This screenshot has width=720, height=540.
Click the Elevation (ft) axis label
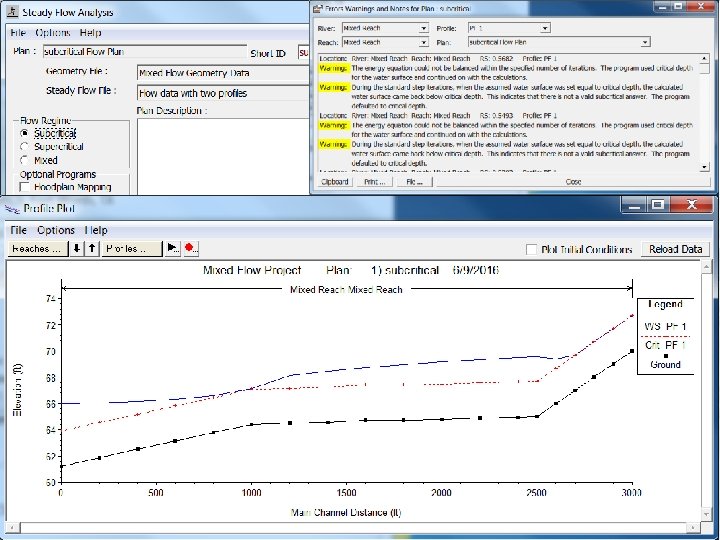(17, 390)
